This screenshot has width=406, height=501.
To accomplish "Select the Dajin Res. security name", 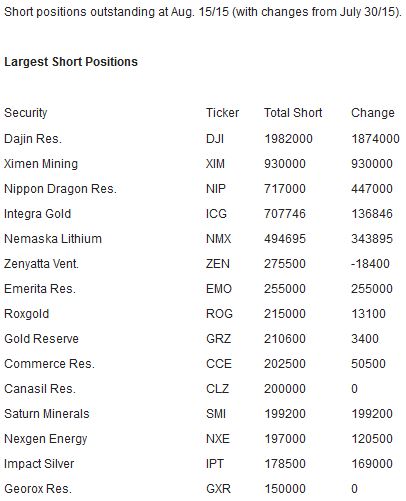I will coord(33,139).
